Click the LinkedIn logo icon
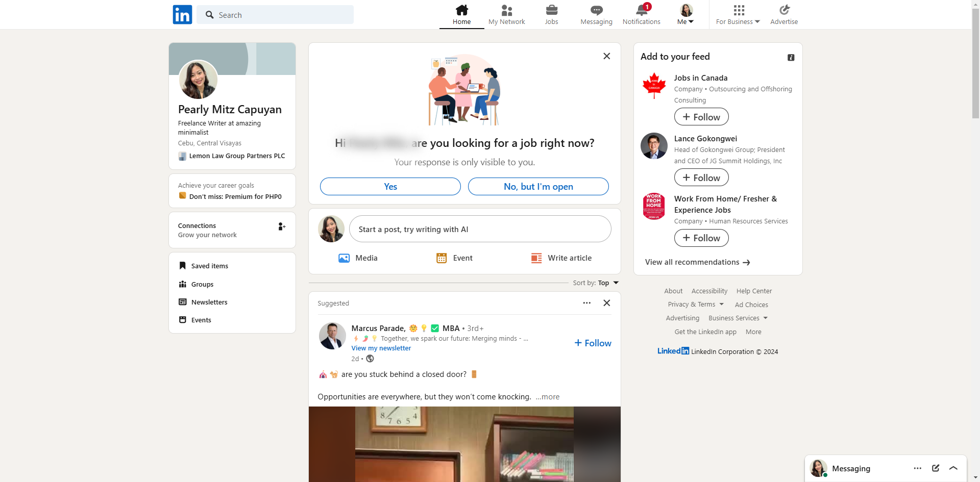The width and height of the screenshot is (980, 482). coord(182,15)
